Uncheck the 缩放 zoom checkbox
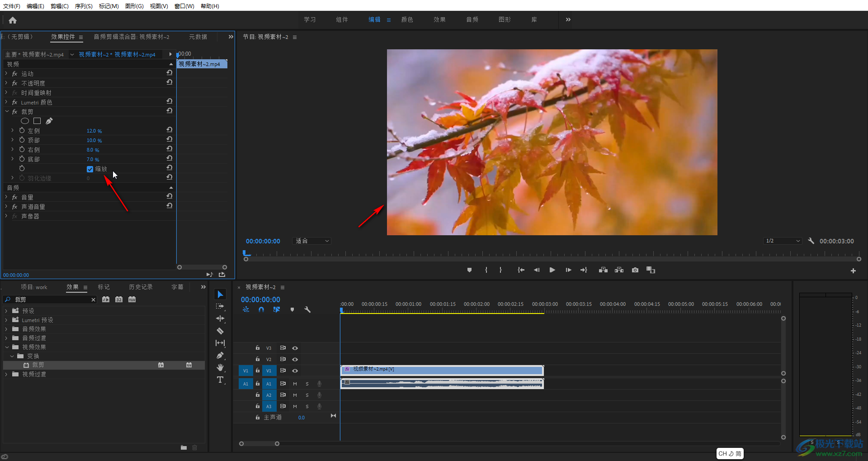Viewport: 868px width, 461px height. tap(90, 169)
